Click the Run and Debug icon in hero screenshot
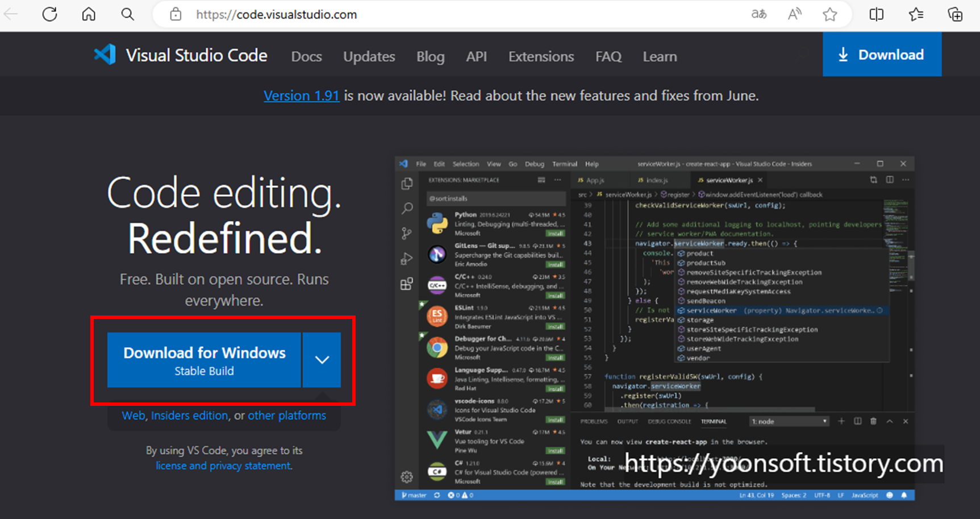This screenshot has height=519, width=980. (x=407, y=259)
